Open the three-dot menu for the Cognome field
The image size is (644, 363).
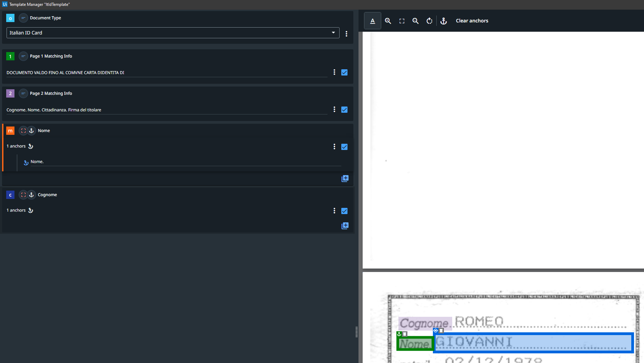click(x=334, y=211)
